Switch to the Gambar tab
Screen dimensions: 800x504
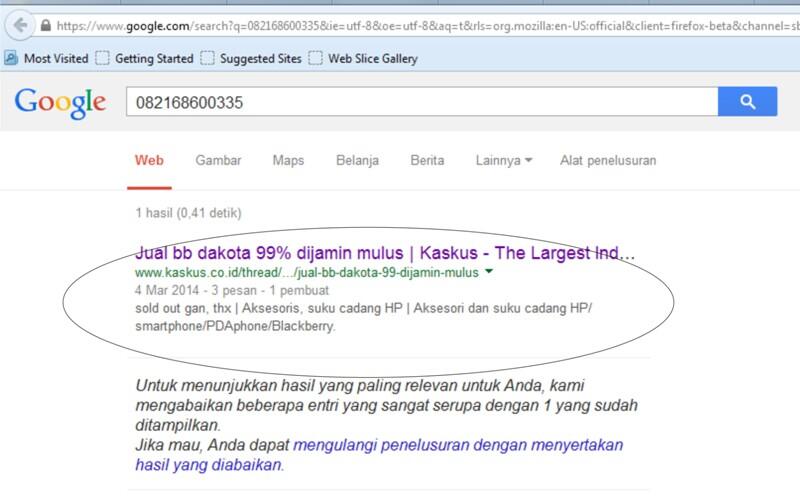218,160
